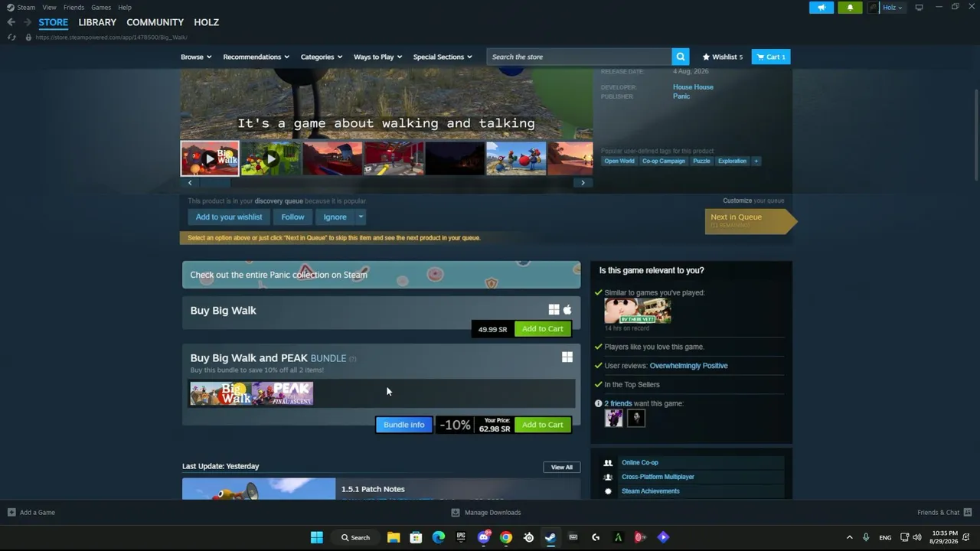Click the store search field
980x551 pixels.
point(579,57)
